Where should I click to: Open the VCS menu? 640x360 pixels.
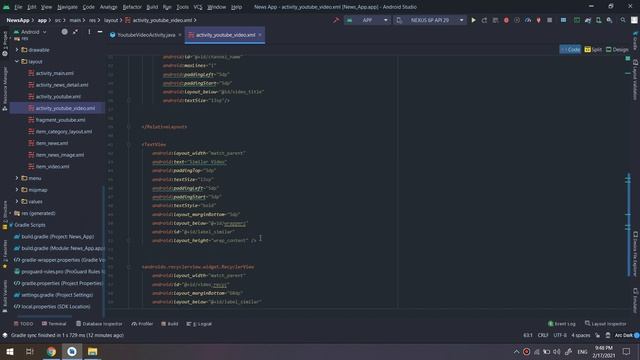pyautogui.click(x=198, y=7)
